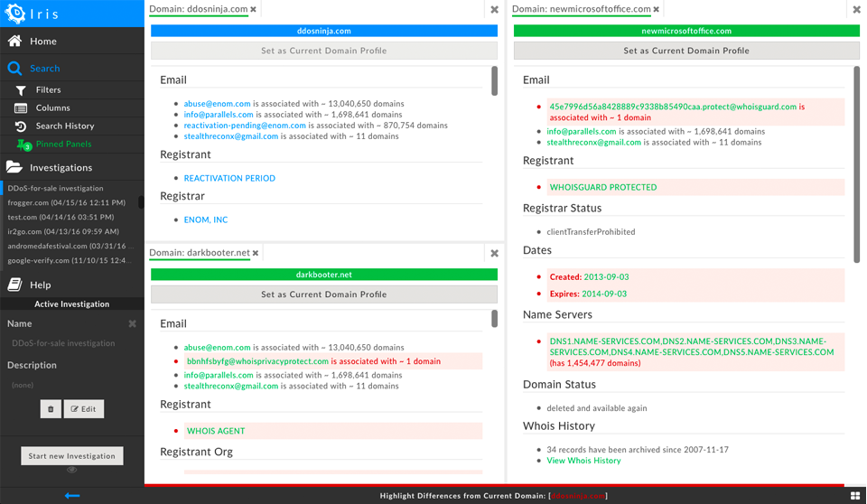This screenshot has width=867, height=504.
Task: Select ir2go.com investigation entry
Action: coord(63,231)
